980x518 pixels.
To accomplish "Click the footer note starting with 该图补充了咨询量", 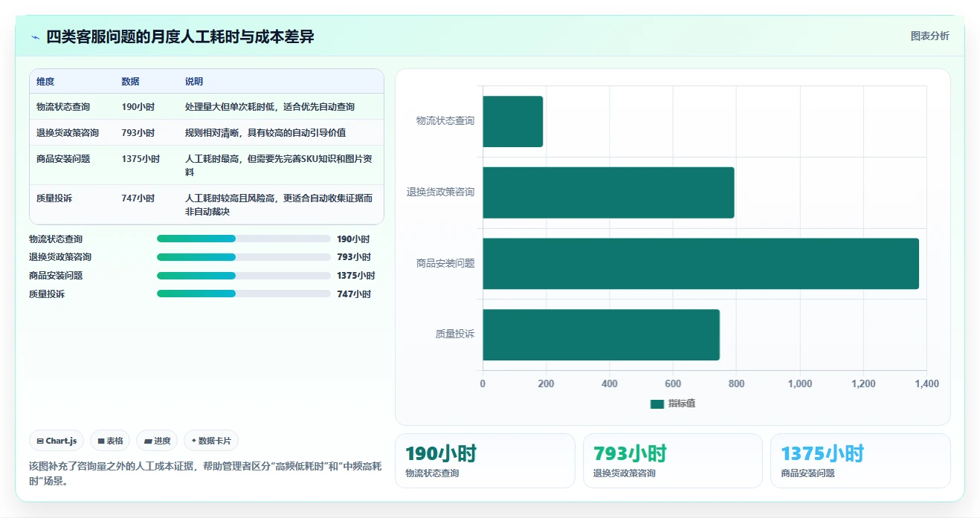I will click(205, 473).
